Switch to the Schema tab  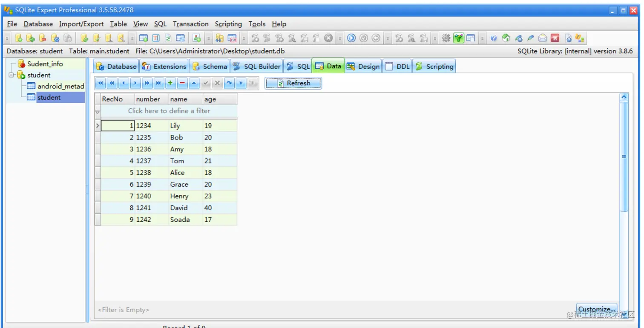tap(210, 66)
